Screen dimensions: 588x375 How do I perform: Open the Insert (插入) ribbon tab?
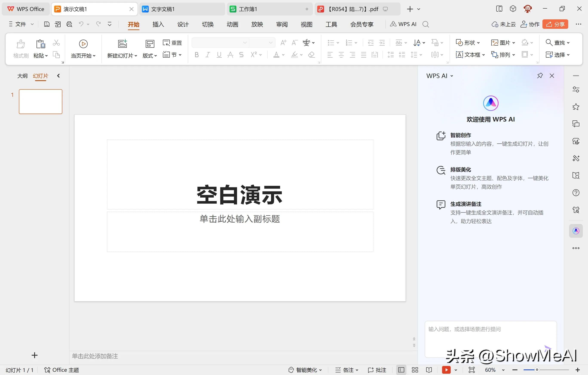click(158, 24)
